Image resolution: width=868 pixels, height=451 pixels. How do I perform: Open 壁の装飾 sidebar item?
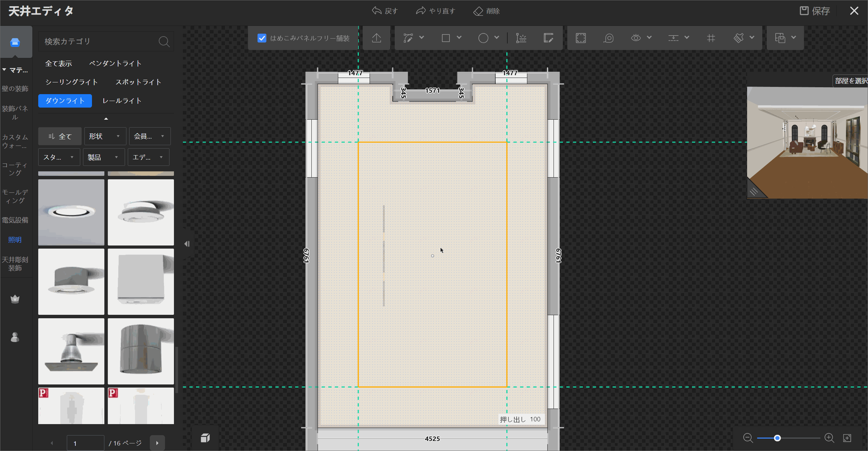click(15, 89)
